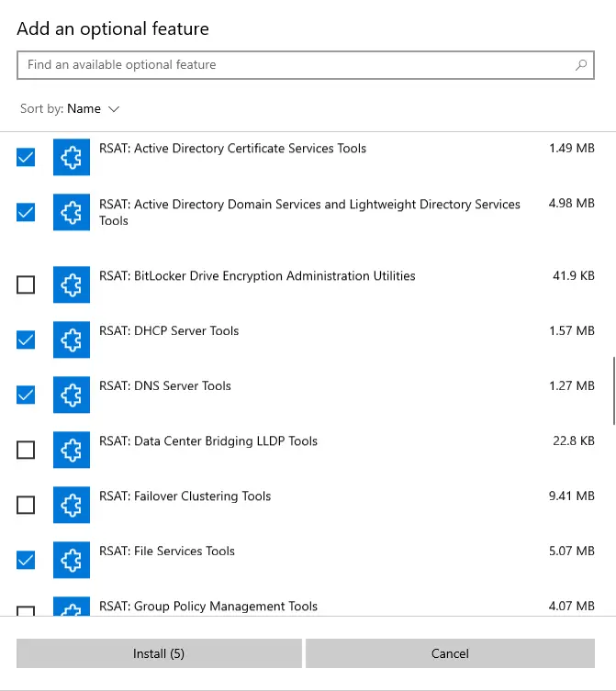Image resolution: width=616 pixels, height=691 pixels.
Task: Uncheck RSAT: File Services Tools checkbox
Action: pyautogui.click(x=26, y=560)
